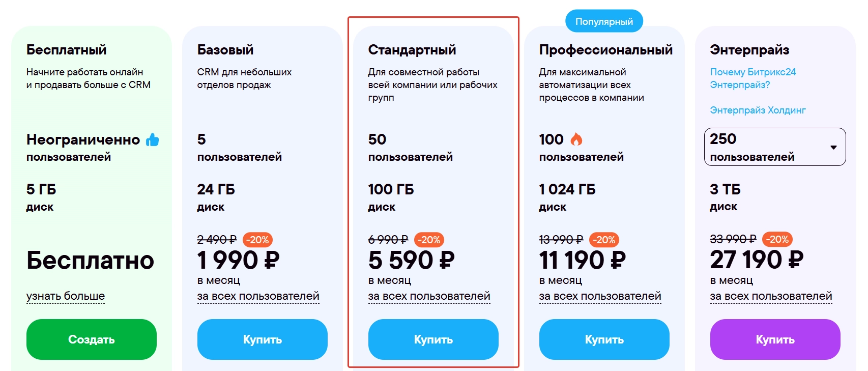
Task: Open the узнать больше link
Action: (66, 296)
